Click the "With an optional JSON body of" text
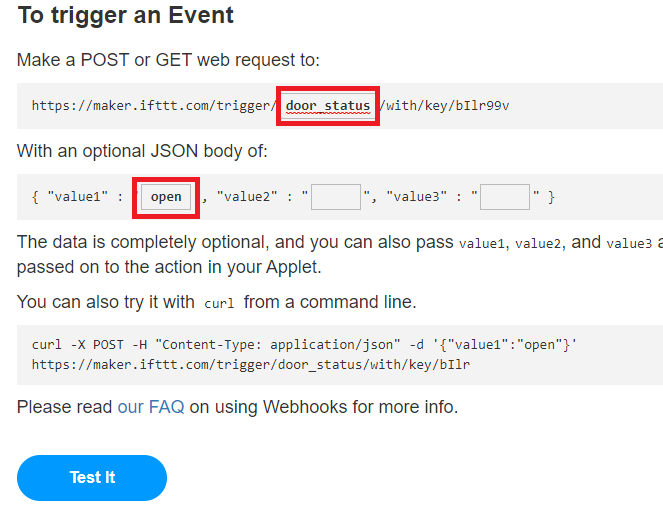 pos(142,151)
